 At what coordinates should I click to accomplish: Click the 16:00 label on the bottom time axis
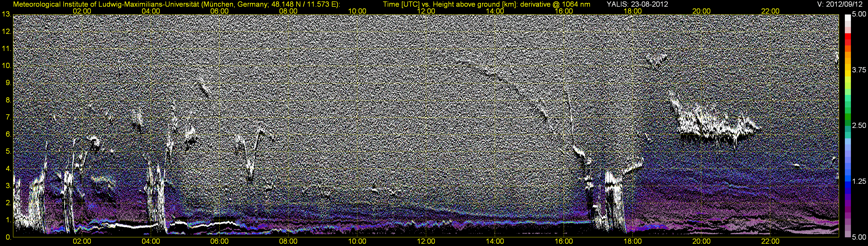click(564, 241)
